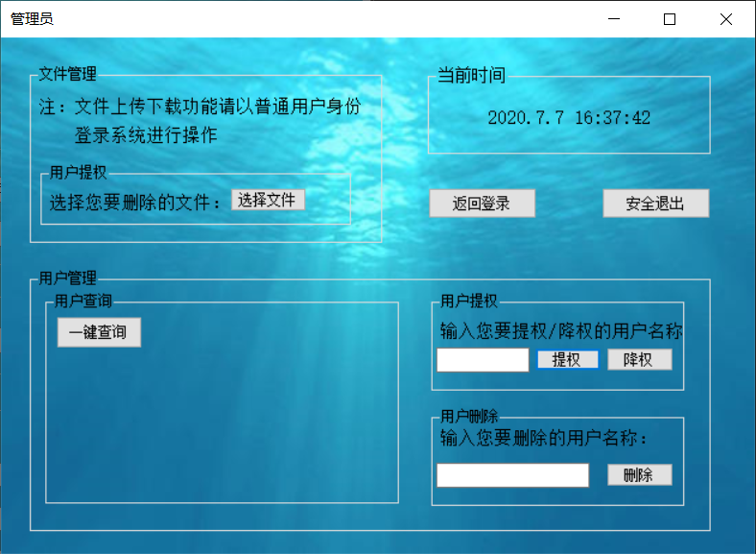This screenshot has width=756, height=554.
Task: Click the 用户管理 group title
Action: click(x=67, y=278)
